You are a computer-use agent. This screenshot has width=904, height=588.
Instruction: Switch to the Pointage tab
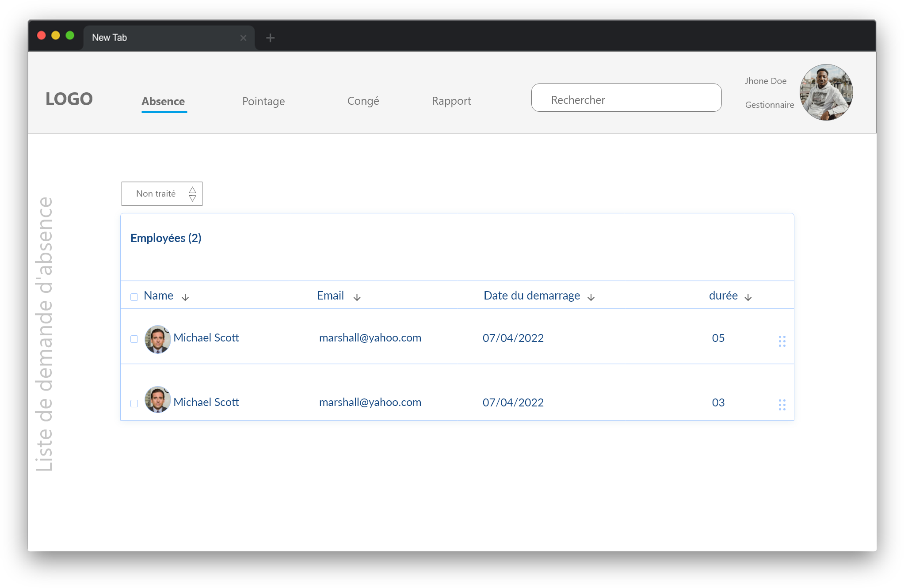pos(263,101)
